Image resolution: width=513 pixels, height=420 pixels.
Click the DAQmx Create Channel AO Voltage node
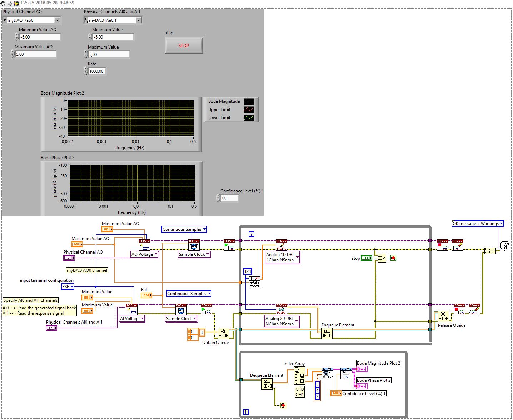pos(144,245)
